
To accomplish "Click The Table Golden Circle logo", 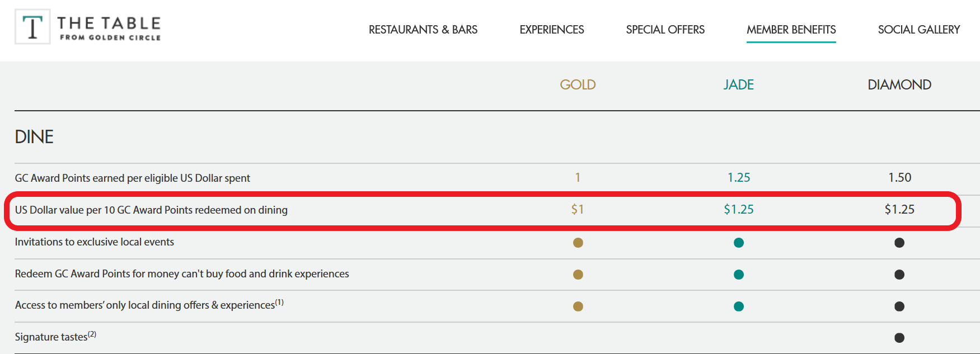I will [88, 27].
